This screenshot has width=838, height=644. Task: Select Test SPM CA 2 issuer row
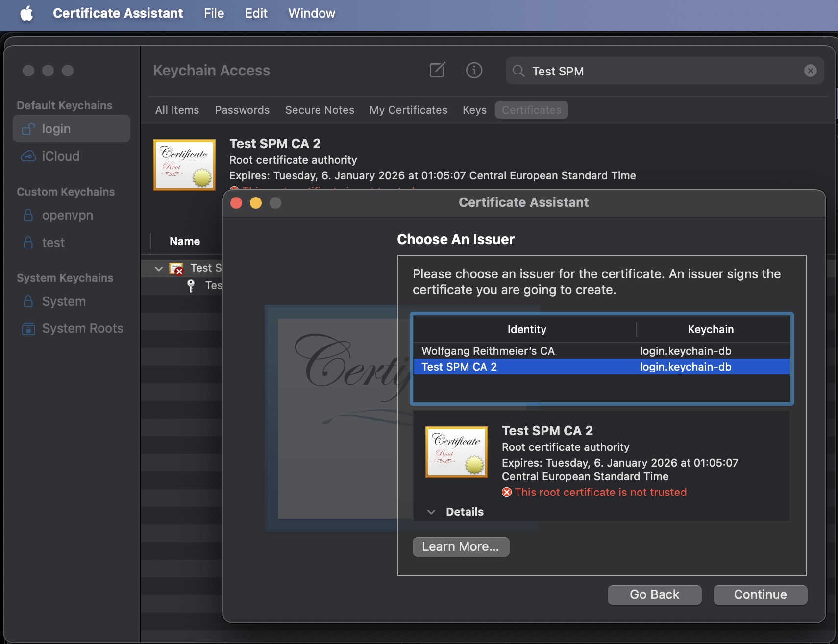point(602,367)
